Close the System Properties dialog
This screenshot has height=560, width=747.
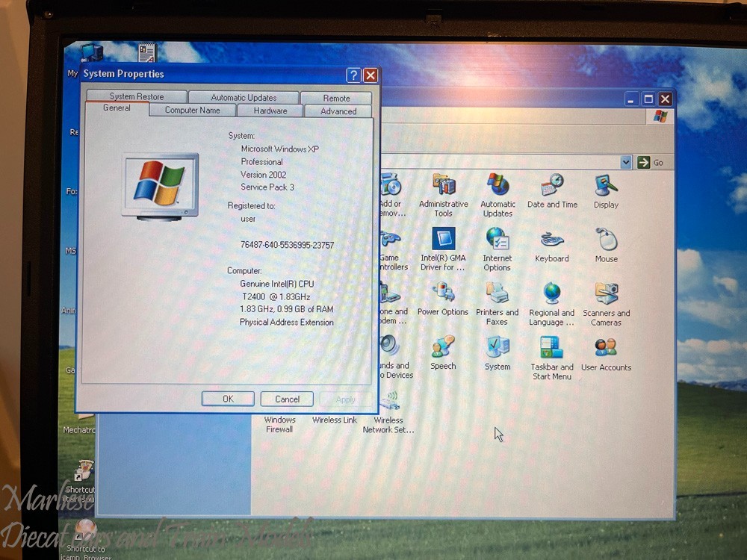point(371,75)
